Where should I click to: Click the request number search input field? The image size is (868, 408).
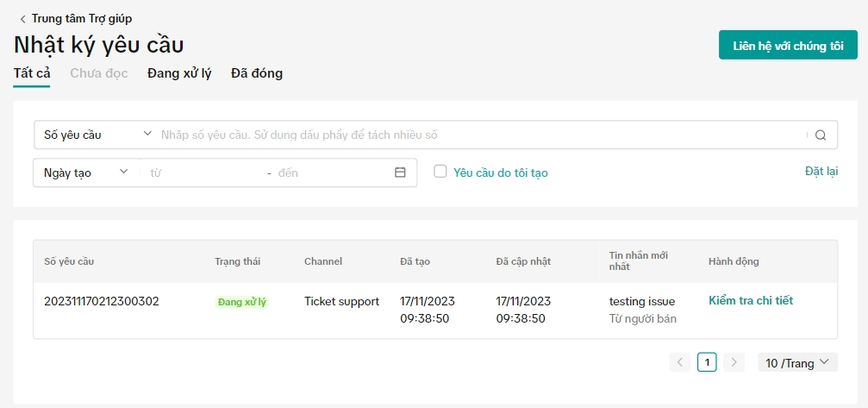478,135
